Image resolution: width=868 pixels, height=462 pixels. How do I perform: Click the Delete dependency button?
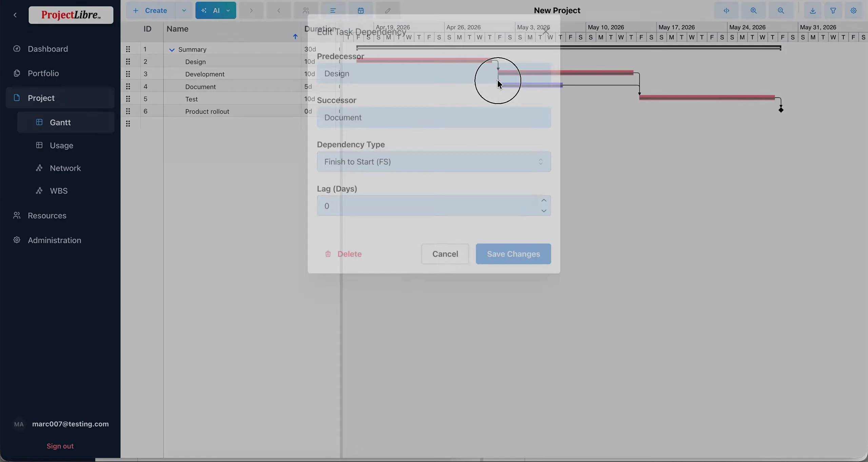[343, 254]
